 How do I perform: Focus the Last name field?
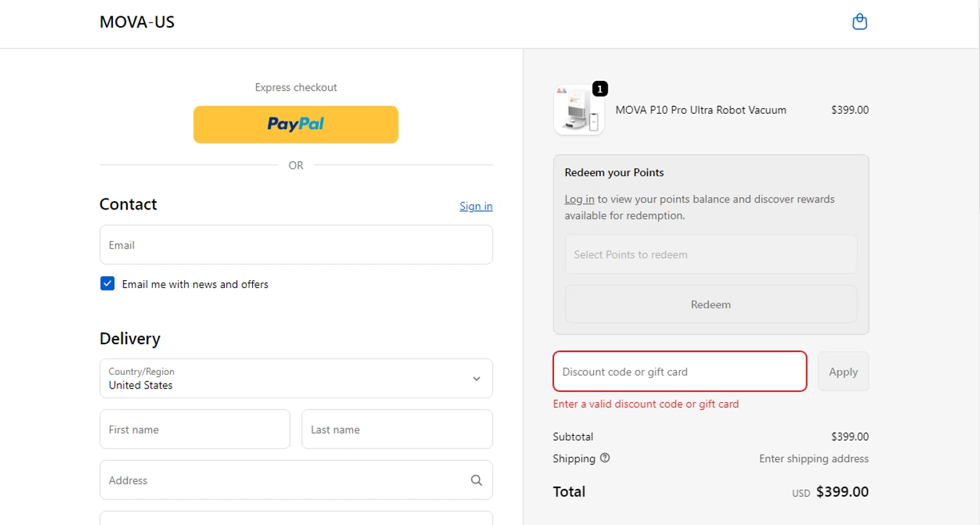pyautogui.click(x=397, y=429)
